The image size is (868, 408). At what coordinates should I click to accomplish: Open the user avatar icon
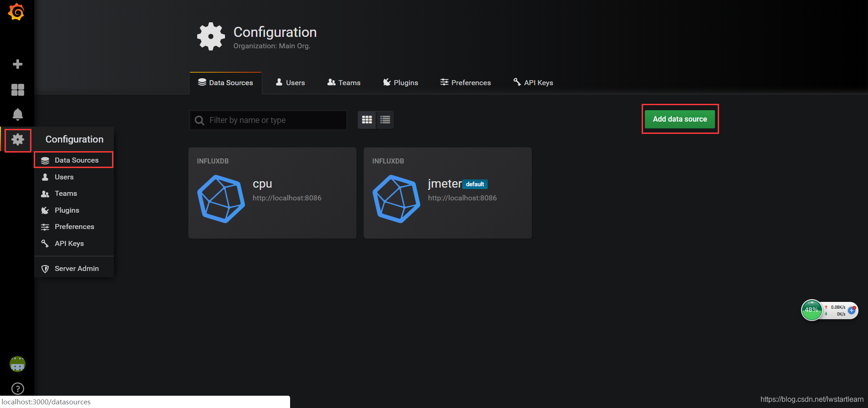(17, 364)
